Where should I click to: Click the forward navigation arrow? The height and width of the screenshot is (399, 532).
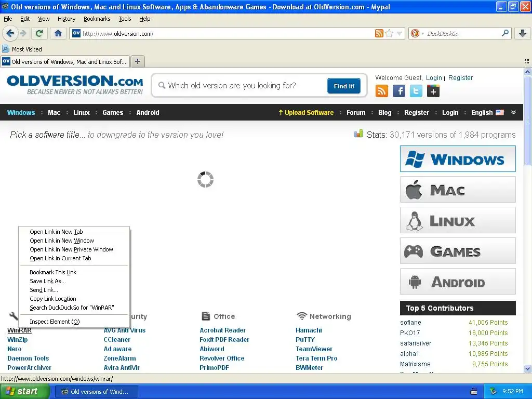point(23,33)
